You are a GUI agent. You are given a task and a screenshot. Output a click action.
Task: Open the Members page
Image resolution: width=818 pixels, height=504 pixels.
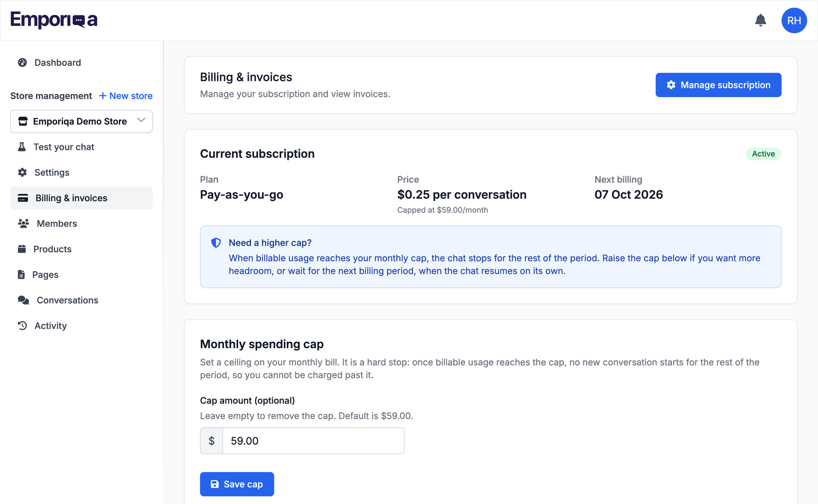click(x=81, y=223)
